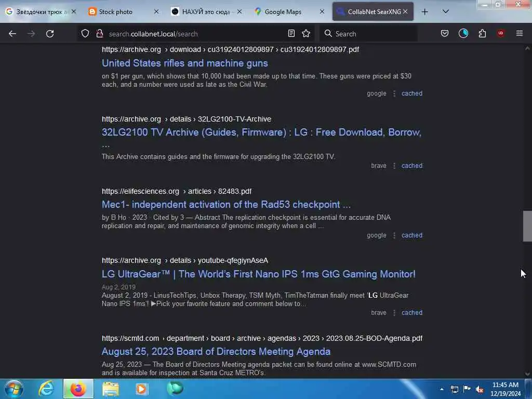This screenshot has width=532, height=399.
Task: Bookmark this page with the star icon
Action: click(306, 33)
